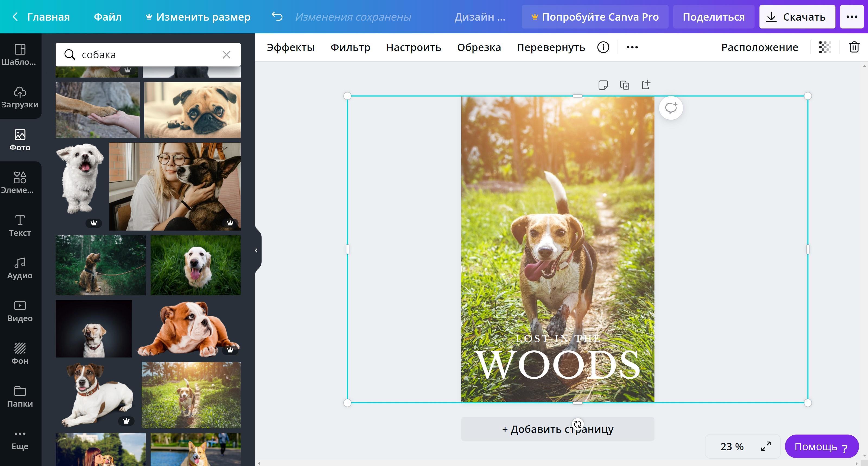The image size is (868, 466).
Task: Delete selected image with trash icon
Action: pyautogui.click(x=854, y=47)
